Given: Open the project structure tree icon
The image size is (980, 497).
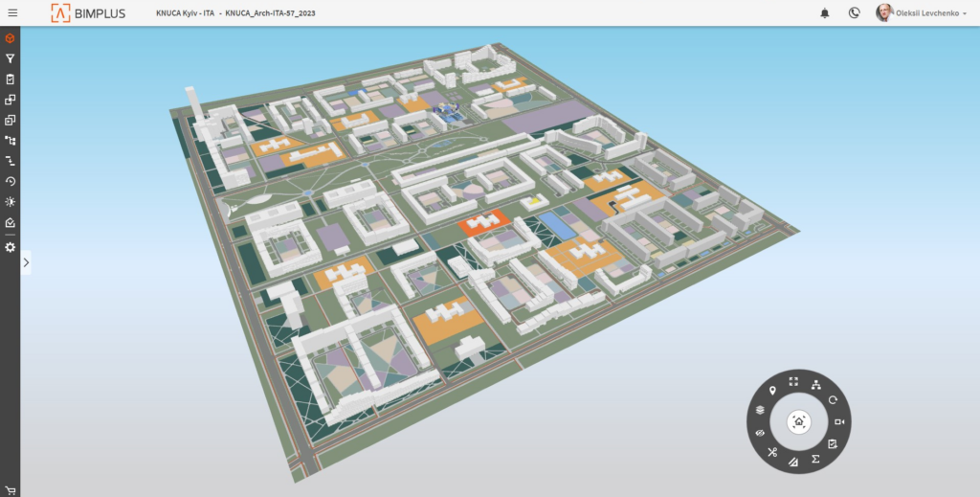Looking at the screenshot, I should point(10,141).
